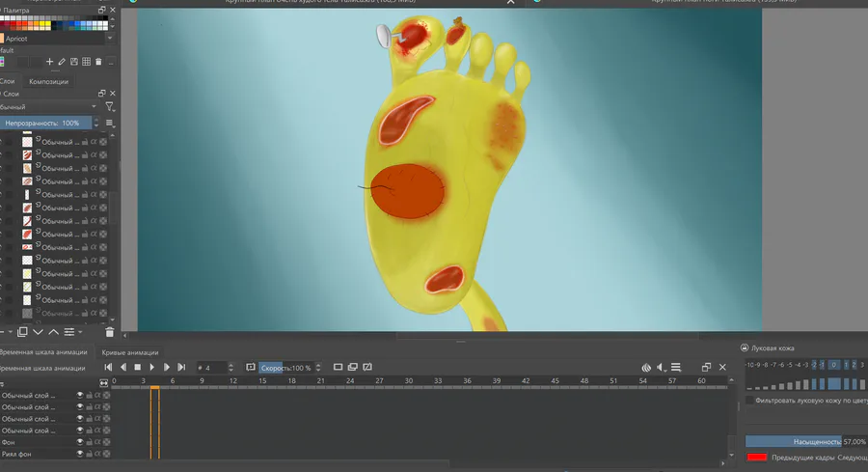Open the layer filter funnel icon
Viewport: 868px width, 472px height.
[110, 106]
